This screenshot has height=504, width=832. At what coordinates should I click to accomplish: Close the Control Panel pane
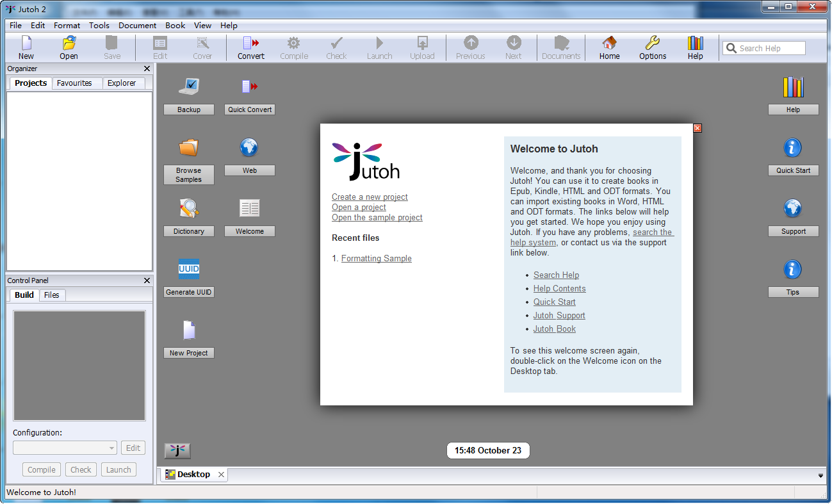[x=147, y=280]
